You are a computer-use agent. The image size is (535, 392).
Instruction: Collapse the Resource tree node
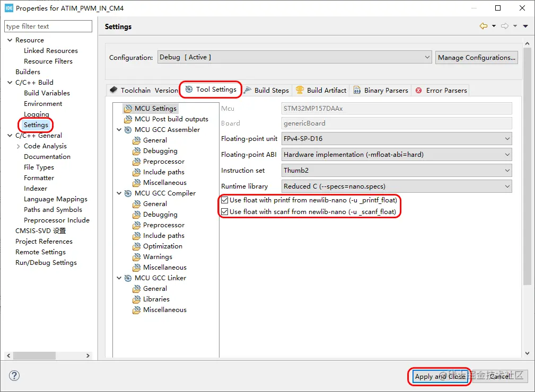[x=10, y=40]
